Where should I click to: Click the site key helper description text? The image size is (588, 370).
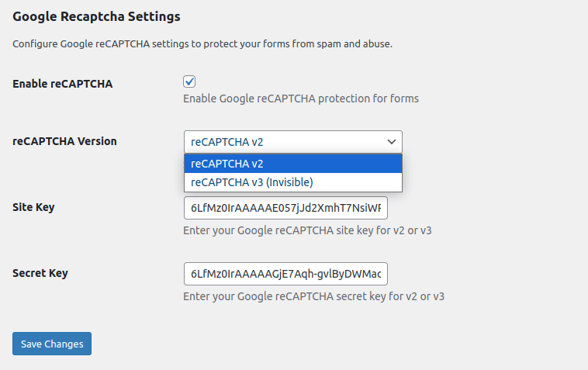tap(307, 230)
